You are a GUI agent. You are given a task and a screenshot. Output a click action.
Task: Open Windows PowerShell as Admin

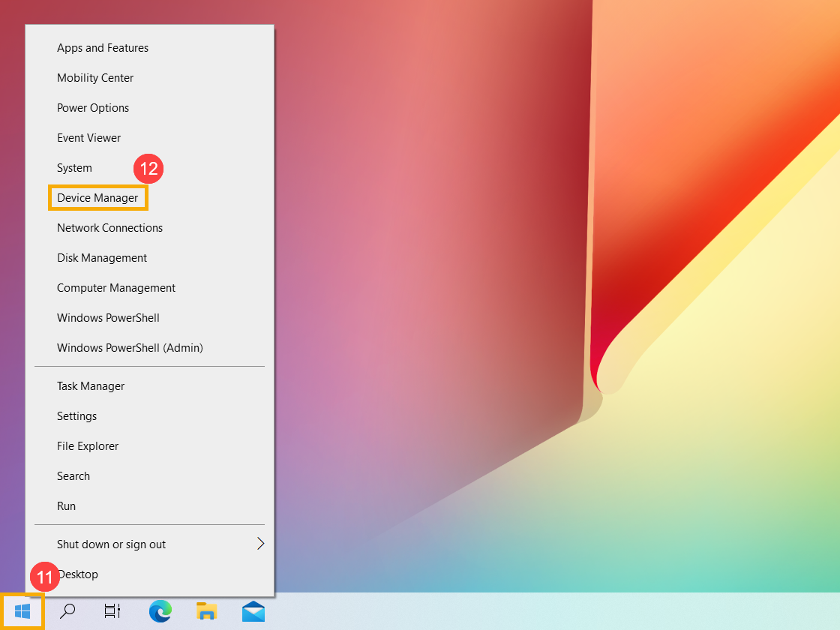[130, 347]
